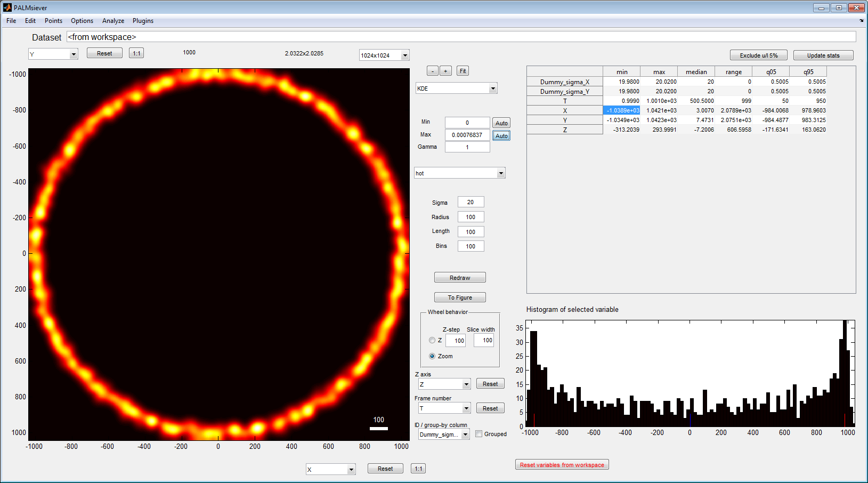Open the Analyze menu

click(x=113, y=21)
